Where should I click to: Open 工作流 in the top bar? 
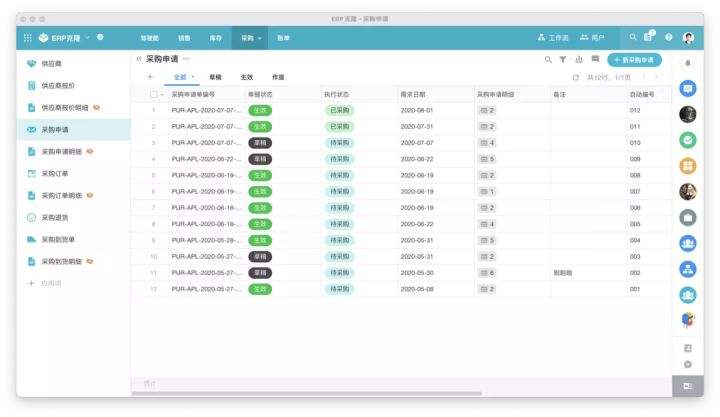553,38
